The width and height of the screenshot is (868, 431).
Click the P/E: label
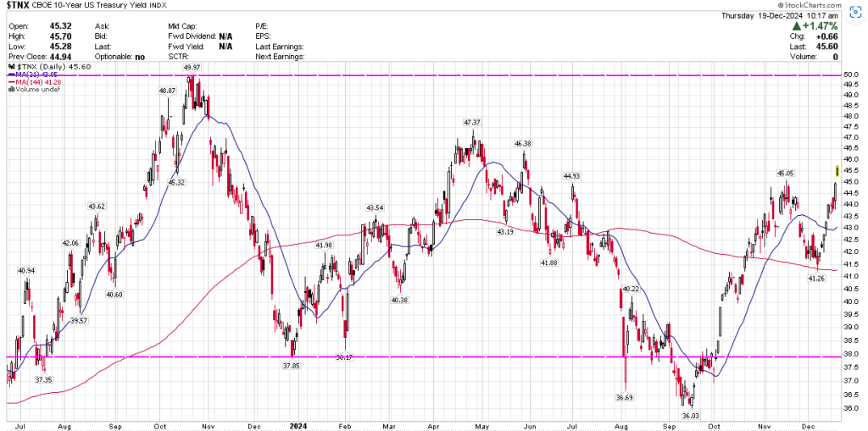[263, 26]
